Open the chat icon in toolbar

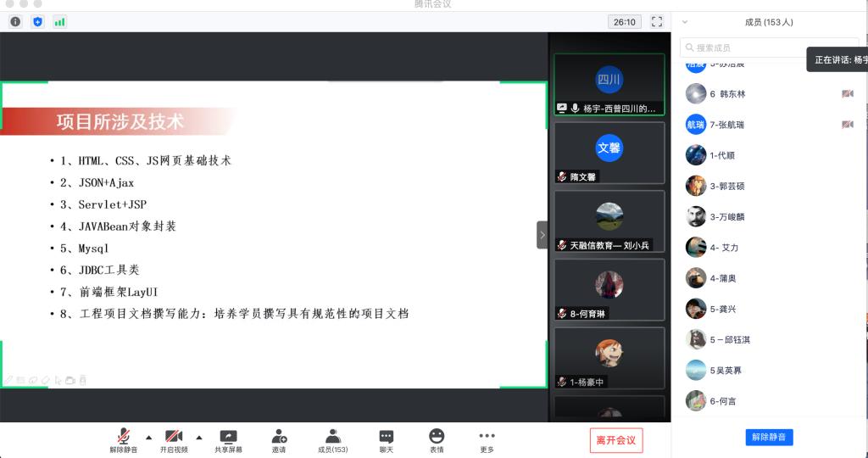tap(386, 436)
